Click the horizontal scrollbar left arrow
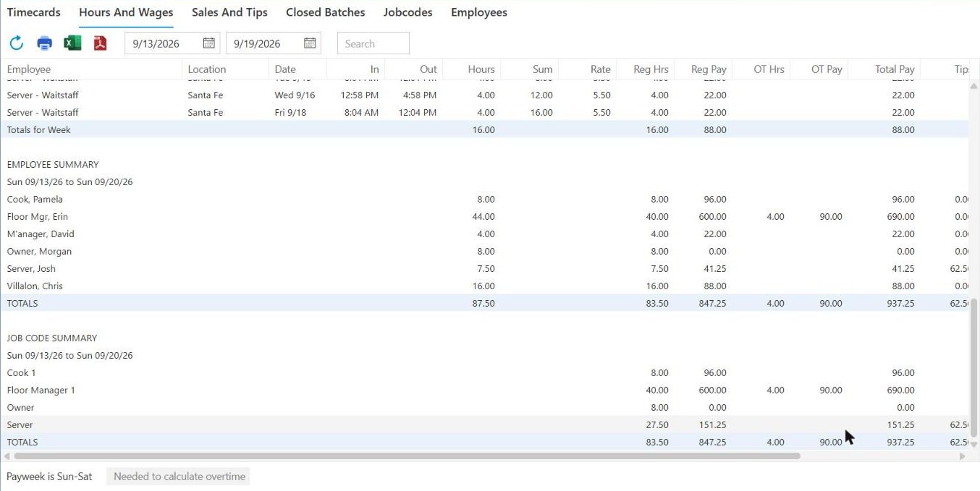 (x=7, y=456)
